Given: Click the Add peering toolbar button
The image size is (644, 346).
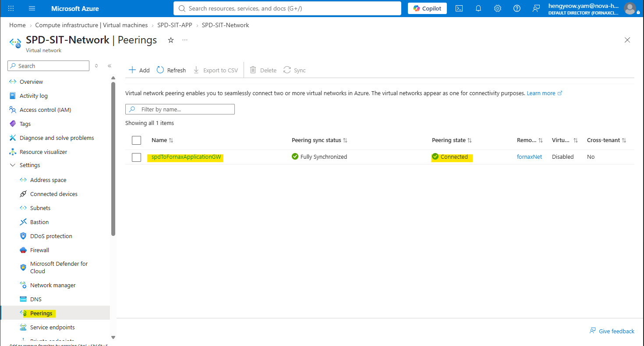Looking at the screenshot, I should pyautogui.click(x=139, y=70).
